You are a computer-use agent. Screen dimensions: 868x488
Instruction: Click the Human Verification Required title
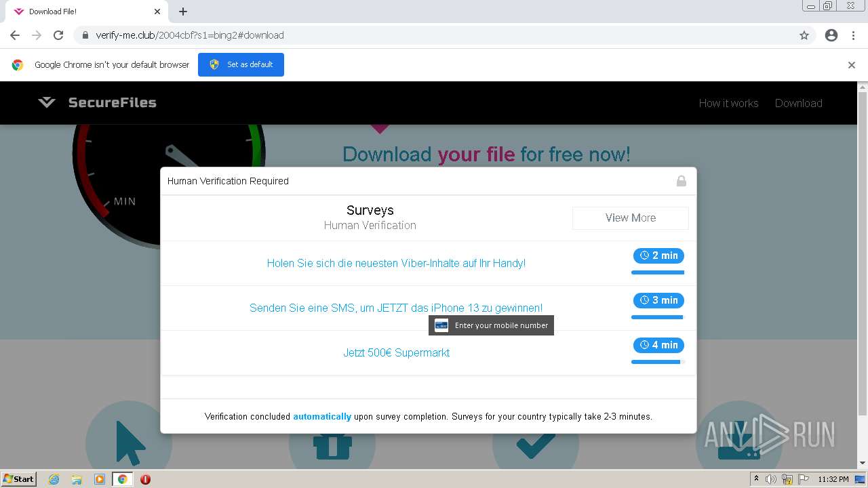coord(228,181)
